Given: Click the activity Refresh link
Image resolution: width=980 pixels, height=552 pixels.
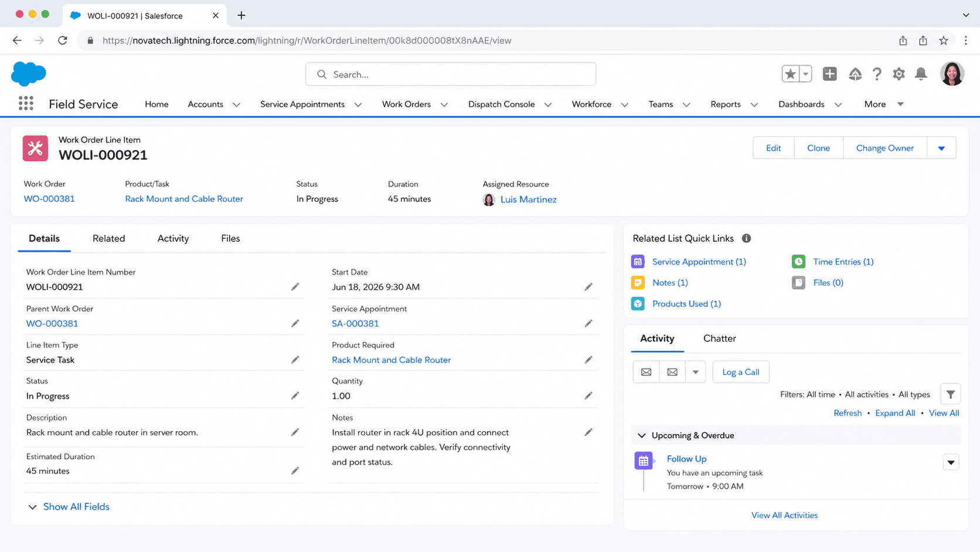Looking at the screenshot, I should click(848, 413).
